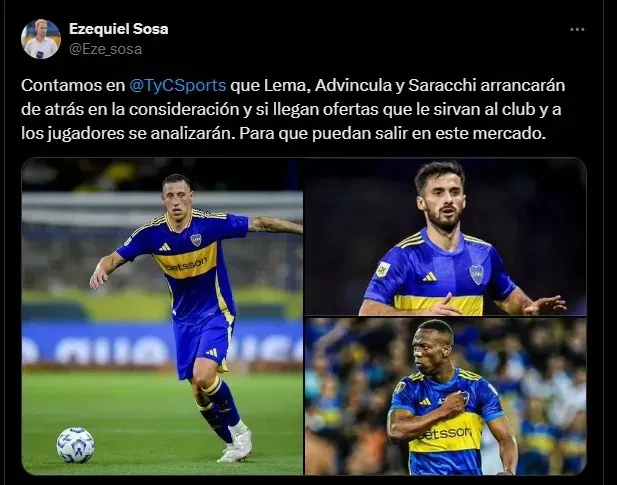Screen dimensions: 617x485
Task: Open left photo of player dribbling
Action: coord(162,316)
